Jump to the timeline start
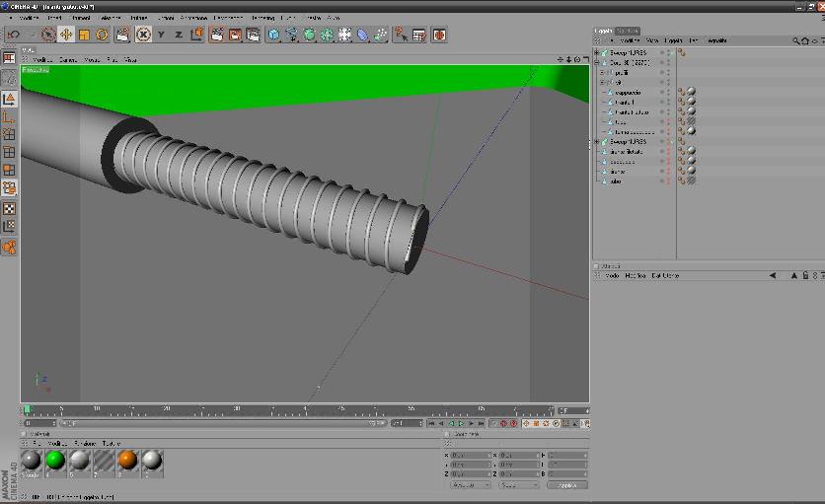The image size is (825, 504). (431, 423)
